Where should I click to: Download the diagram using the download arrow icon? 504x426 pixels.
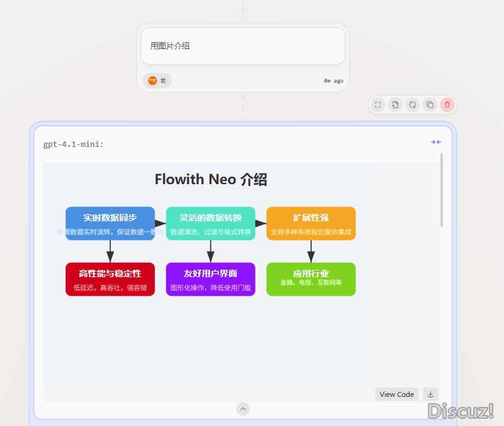[x=430, y=394]
